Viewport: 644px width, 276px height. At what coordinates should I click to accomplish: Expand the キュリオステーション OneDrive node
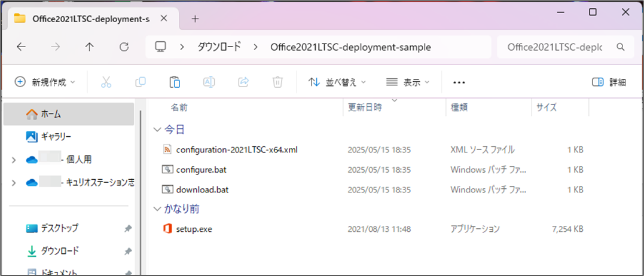14,183
